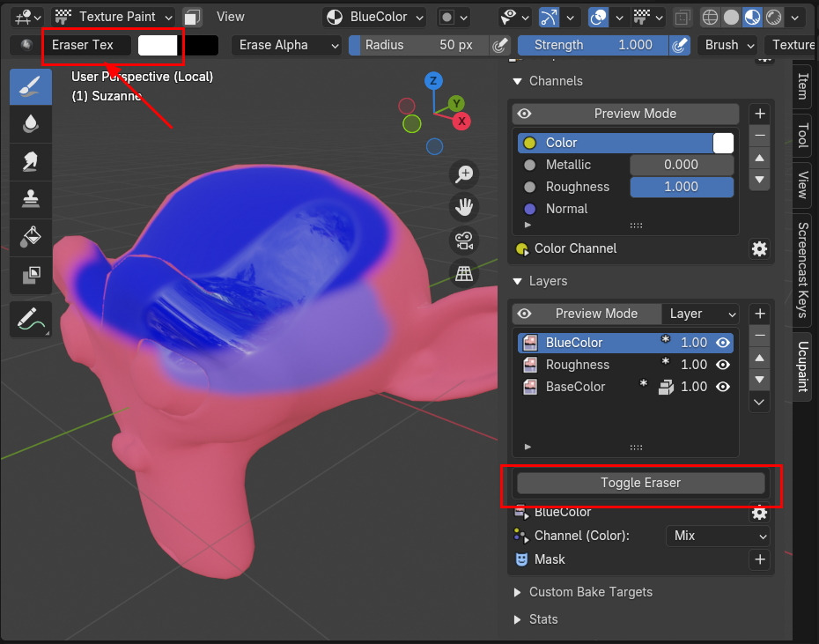Toggle Channels Preview Mode
The height and width of the screenshot is (644, 819).
pos(626,114)
